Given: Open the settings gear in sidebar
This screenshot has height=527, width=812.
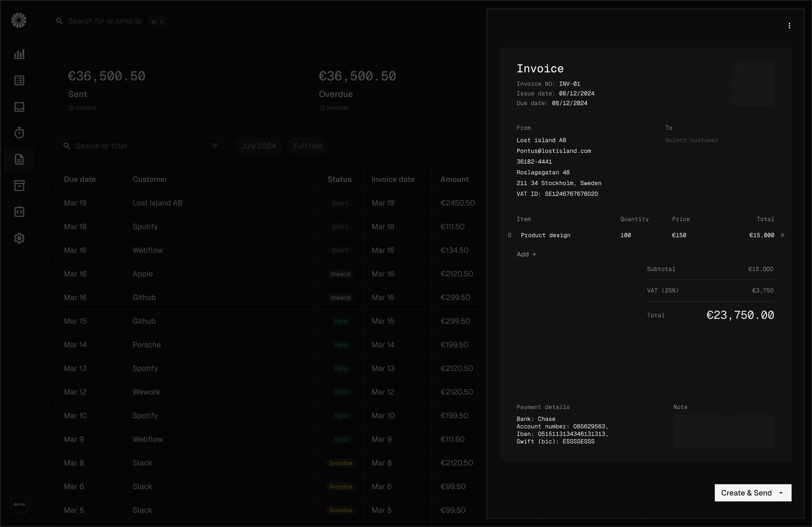Looking at the screenshot, I should point(19,238).
